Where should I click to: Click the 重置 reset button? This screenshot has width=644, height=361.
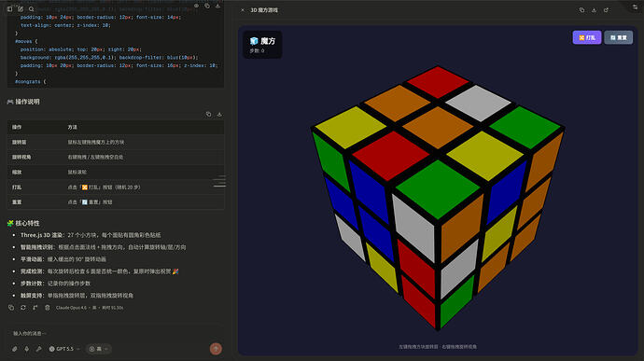click(x=619, y=37)
